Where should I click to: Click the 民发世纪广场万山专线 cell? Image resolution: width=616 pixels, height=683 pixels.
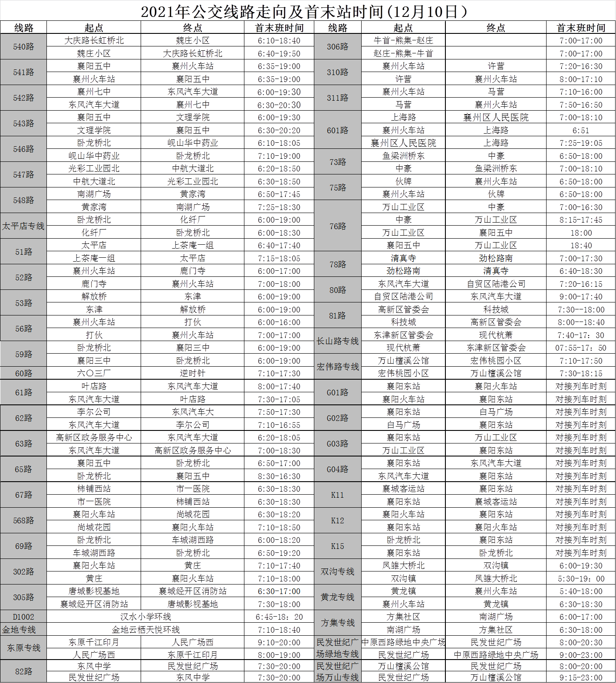pyautogui.click(x=337, y=671)
